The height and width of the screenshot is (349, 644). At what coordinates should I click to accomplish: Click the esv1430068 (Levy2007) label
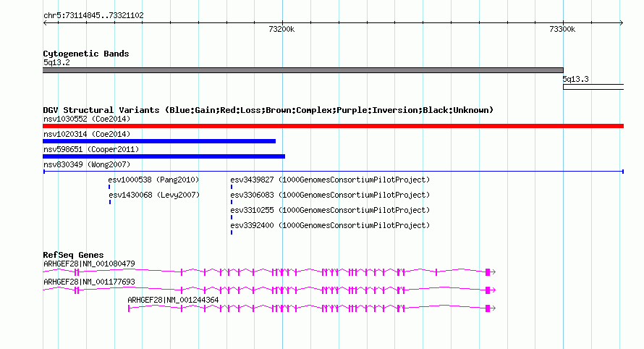tap(154, 195)
